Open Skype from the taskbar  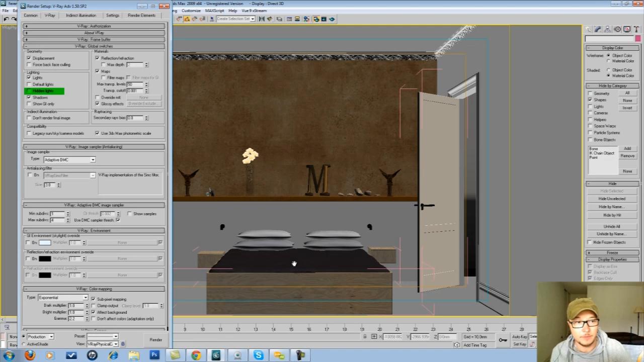point(258,355)
